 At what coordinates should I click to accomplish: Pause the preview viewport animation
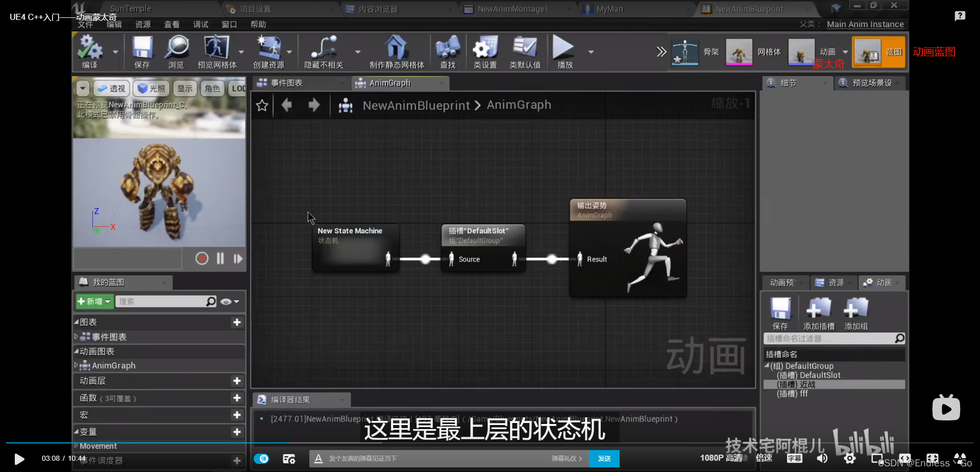tap(220, 258)
